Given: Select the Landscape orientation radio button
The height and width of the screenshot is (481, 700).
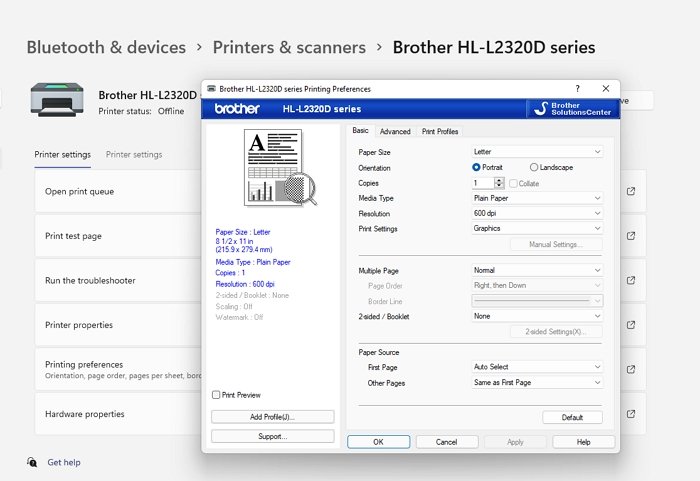Looking at the screenshot, I should [534, 167].
